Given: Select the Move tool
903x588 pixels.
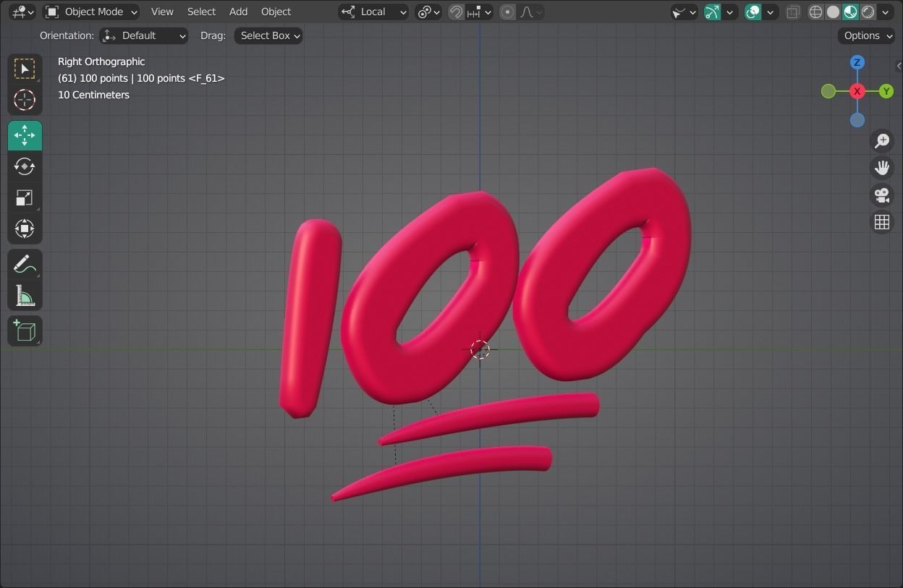Looking at the screenshot, I should pyautogui.click(x=25, y=135).
